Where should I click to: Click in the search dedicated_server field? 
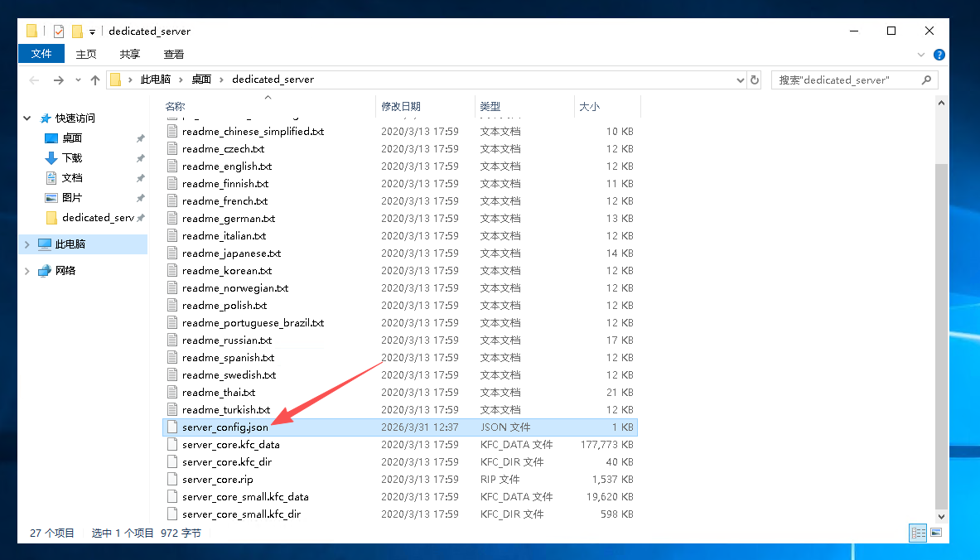coord(845,80)
